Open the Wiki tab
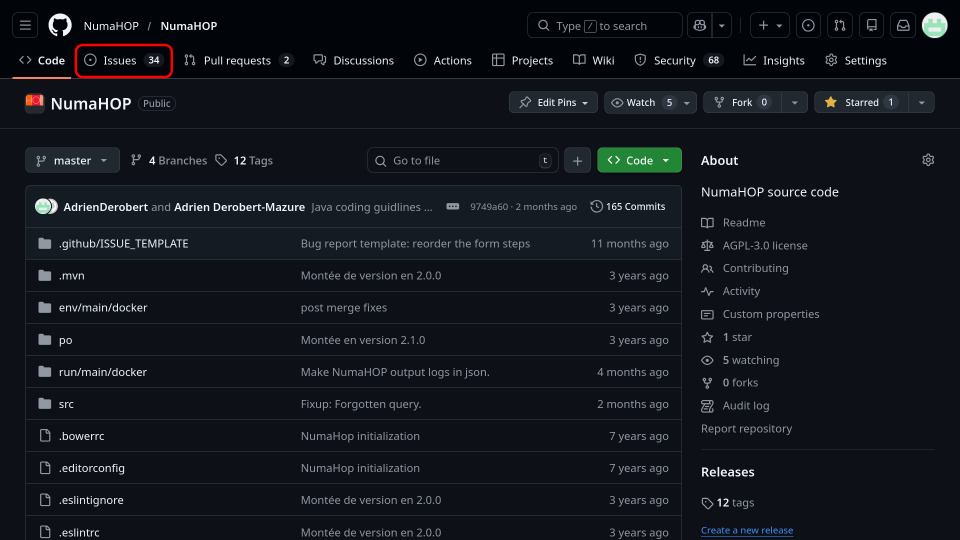960x540 pixels. 594,60
